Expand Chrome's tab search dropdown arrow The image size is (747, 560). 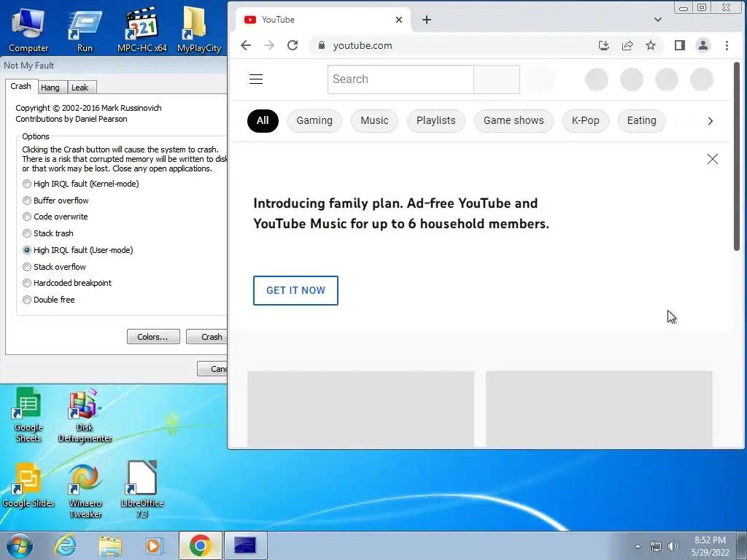click(x=658, y=20)
